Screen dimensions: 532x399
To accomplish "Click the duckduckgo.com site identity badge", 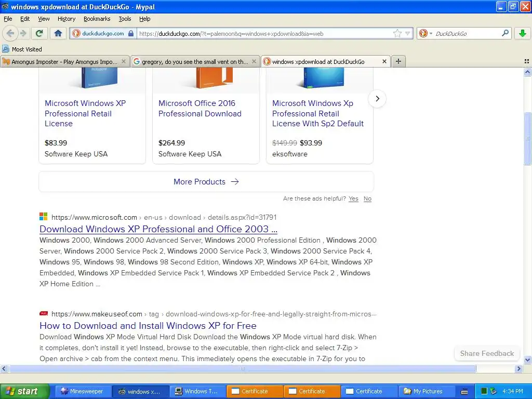I will point(103,33).
